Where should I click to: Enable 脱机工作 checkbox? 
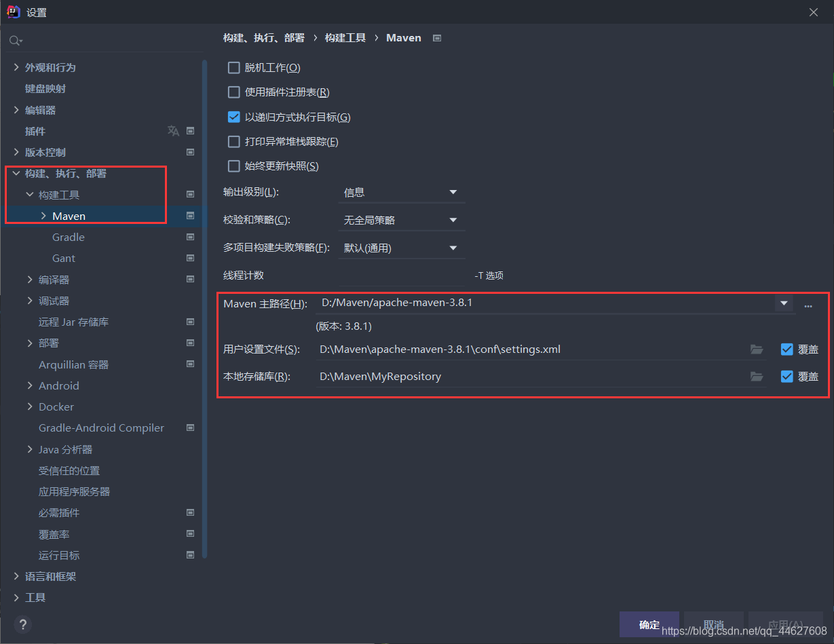(x=234, y=68)
